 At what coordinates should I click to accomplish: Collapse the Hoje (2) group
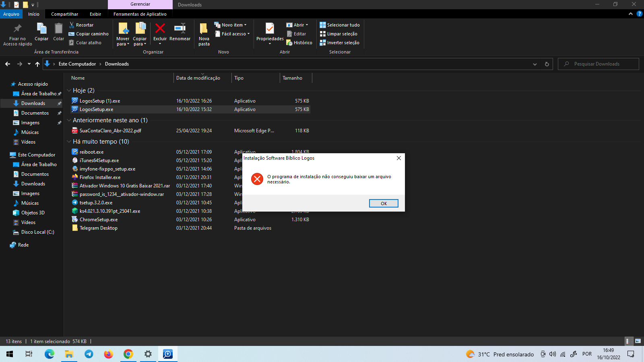pyautogui.click(x=69, y=90)
